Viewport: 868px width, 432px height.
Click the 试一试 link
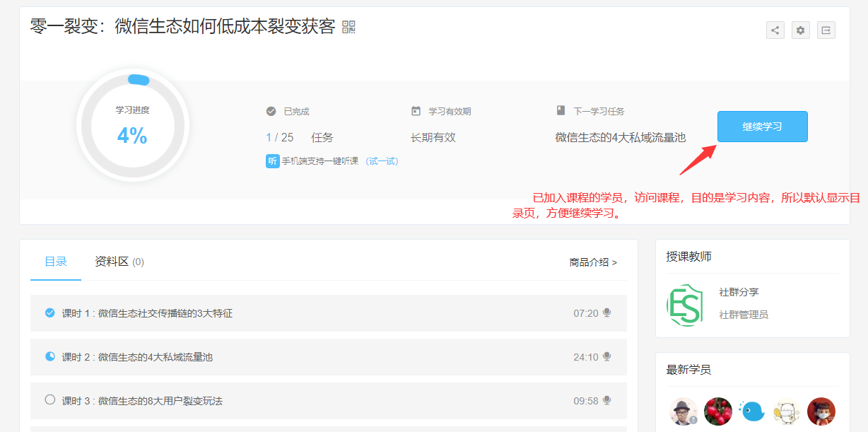(382, 161)
